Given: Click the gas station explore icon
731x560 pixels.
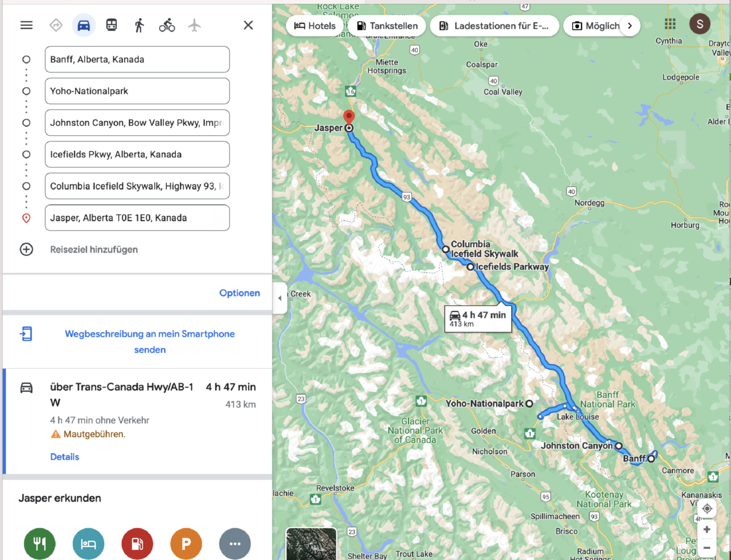Looking at the screenshot, I should tap(137, 544).
